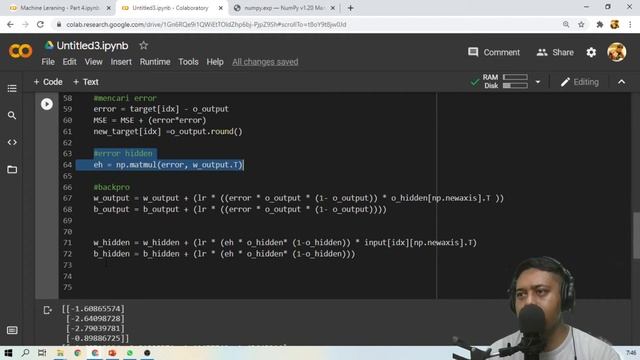Viewport: 640px width, 360px height.
Task: Share the notebook
Action: tap(555, 52)
